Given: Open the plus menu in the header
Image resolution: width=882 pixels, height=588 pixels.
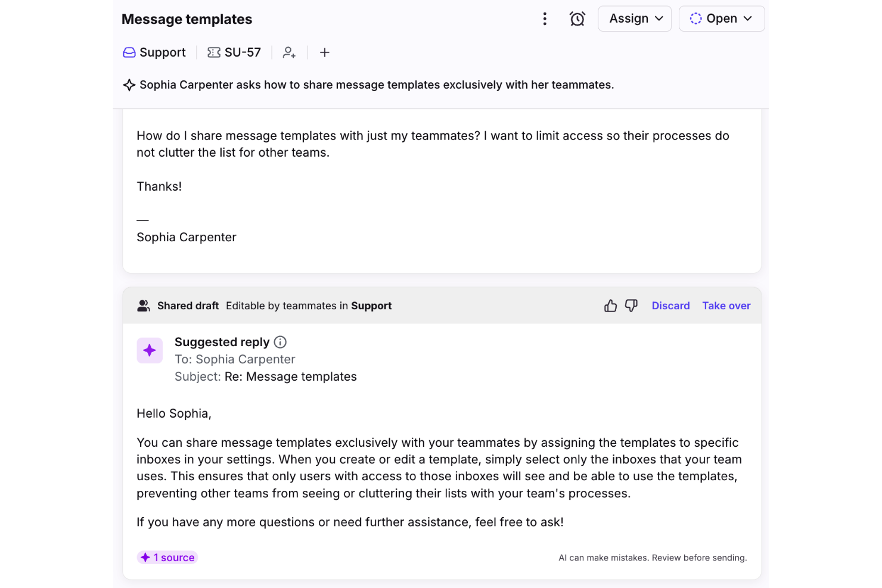Looking at the screenshot, I should pyautogui.click(x=325, y=52).
